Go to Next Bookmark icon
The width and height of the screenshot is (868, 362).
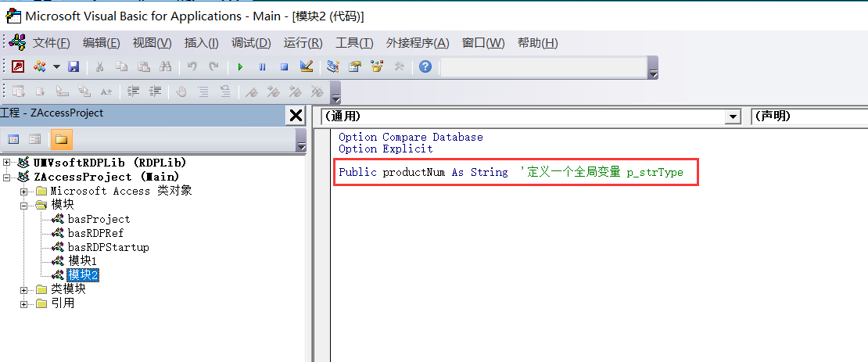(274, 91)
